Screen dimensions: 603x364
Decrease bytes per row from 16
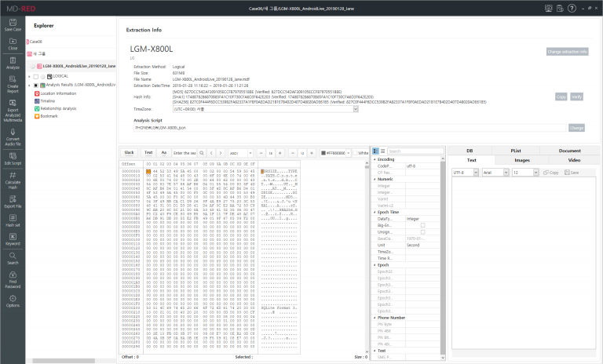pos(261,153)
